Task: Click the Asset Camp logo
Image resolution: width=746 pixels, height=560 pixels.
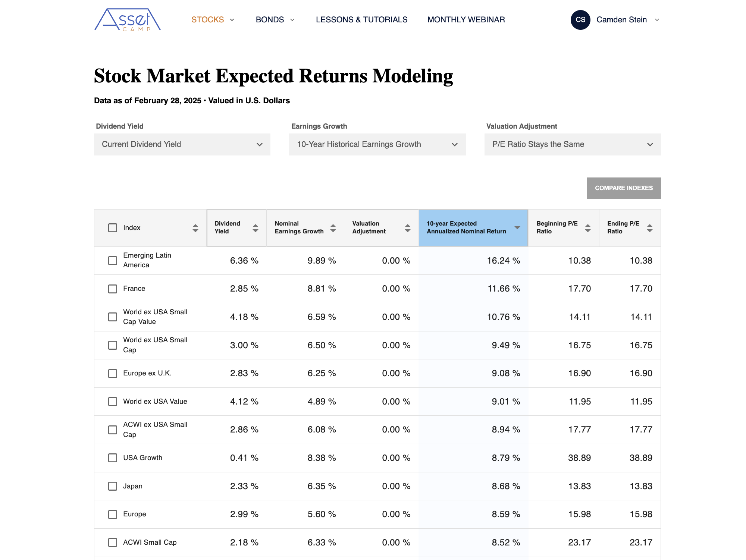Action: 127,20
